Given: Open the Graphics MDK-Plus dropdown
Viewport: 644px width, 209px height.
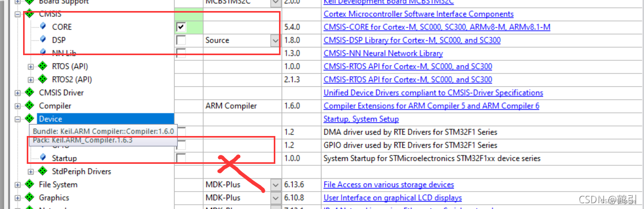Looking at the screenshot, I should (275, 197).
